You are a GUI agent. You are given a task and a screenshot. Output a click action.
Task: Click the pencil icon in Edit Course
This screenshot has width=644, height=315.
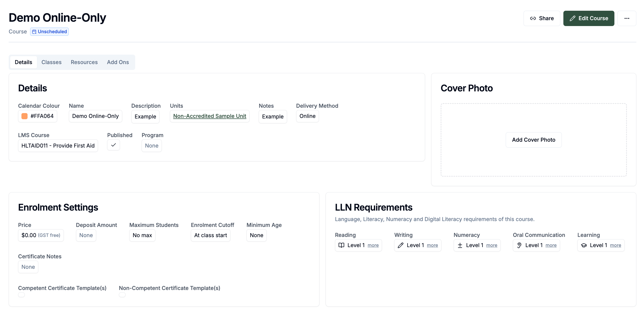pos(573,18)
